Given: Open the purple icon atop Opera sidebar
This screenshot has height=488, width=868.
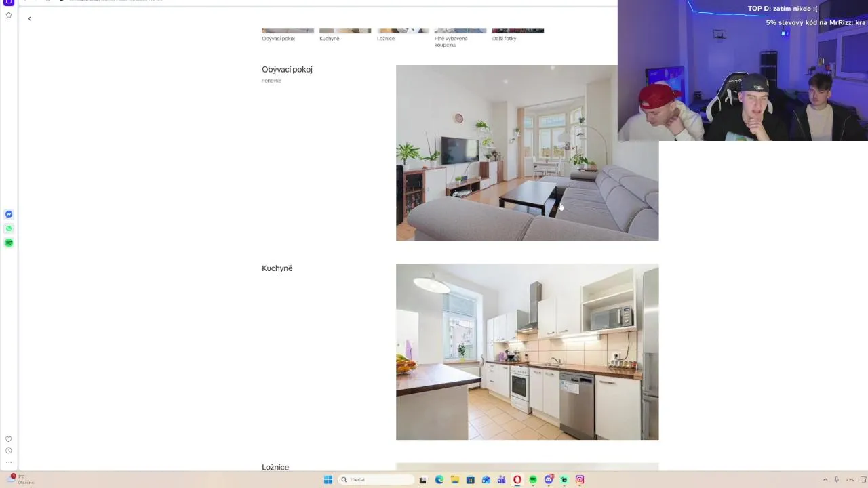Looking at the screenshot, I should click(9, 3).
